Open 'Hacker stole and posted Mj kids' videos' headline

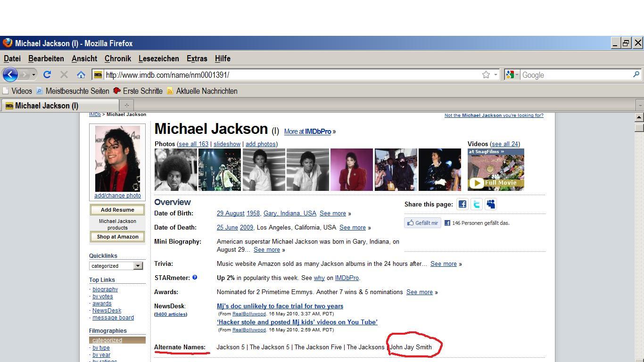[297, 322]
